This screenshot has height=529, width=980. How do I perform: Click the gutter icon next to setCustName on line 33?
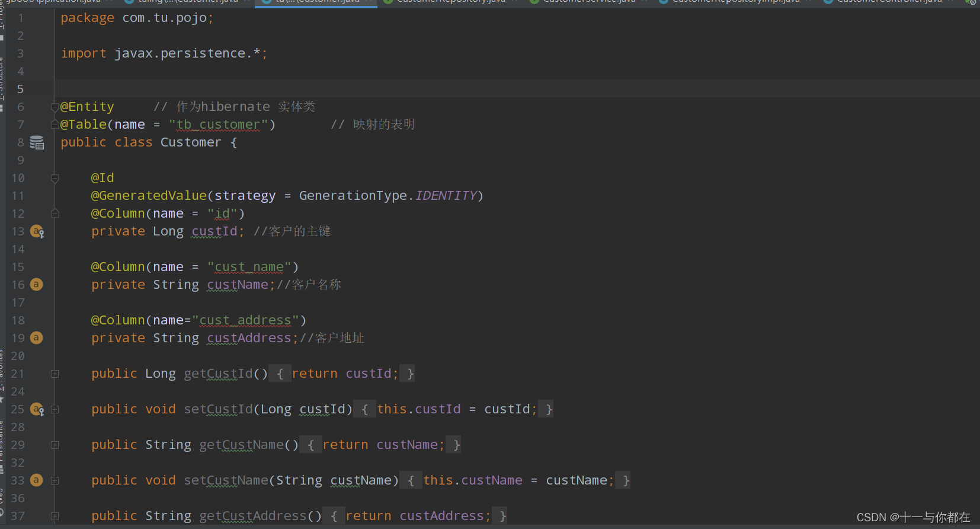pyautogui.click(x=36, y=480)
